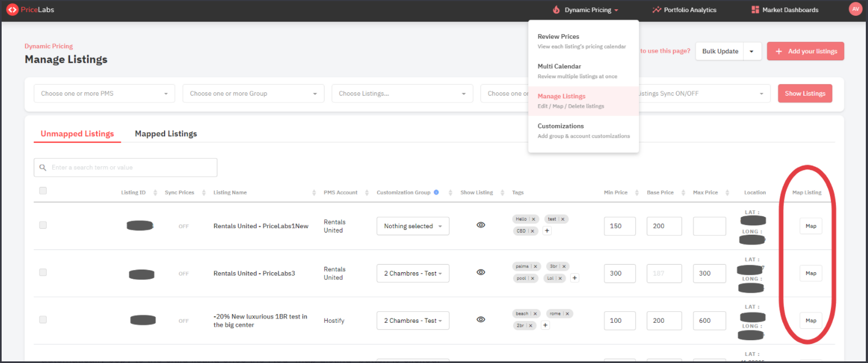Click the Customization Group info icon
Viewport: 868px width, 363px height.
tap(436, 192)
